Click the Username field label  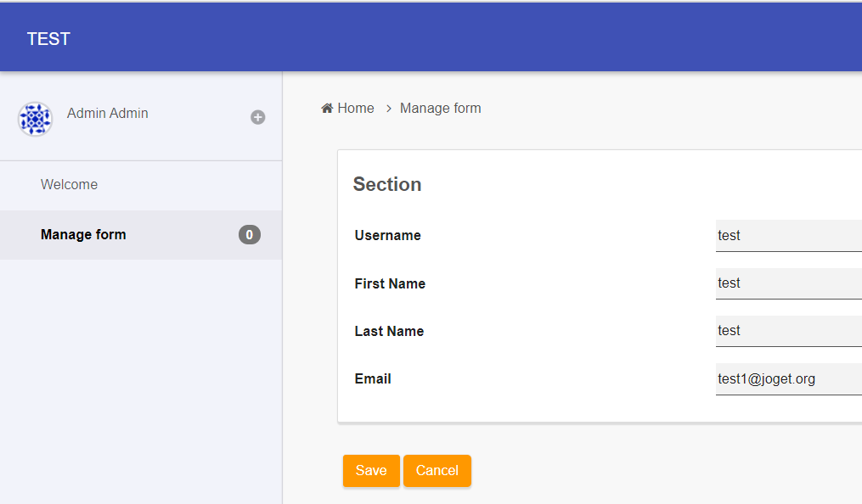coord(387,236)
